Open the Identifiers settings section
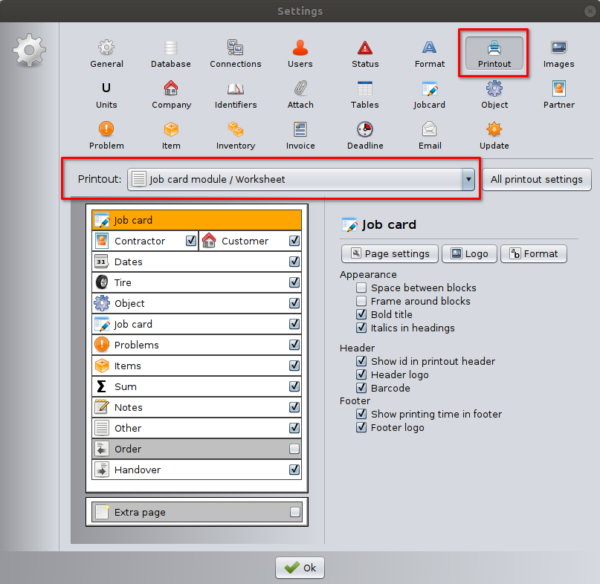Viewport: 600px width, 584px height. [235, 95]
